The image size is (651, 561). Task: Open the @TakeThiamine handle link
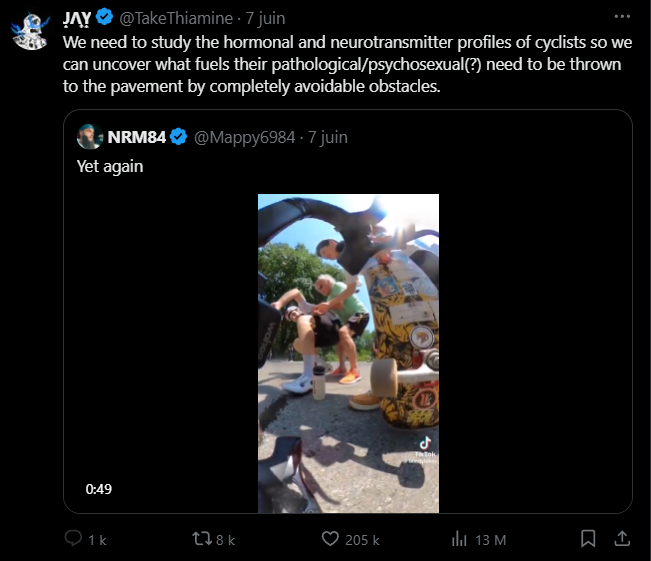pos(176,18)
